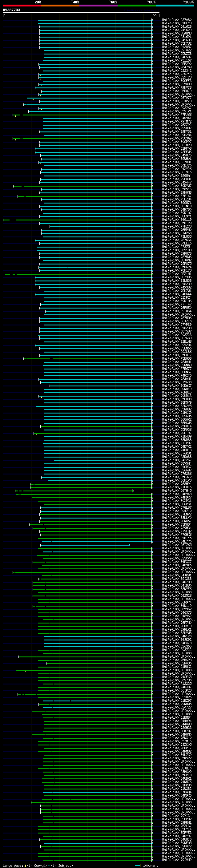Open hit UniRef100_Q1WLY8
197x868 pixels.
[177, 23]
